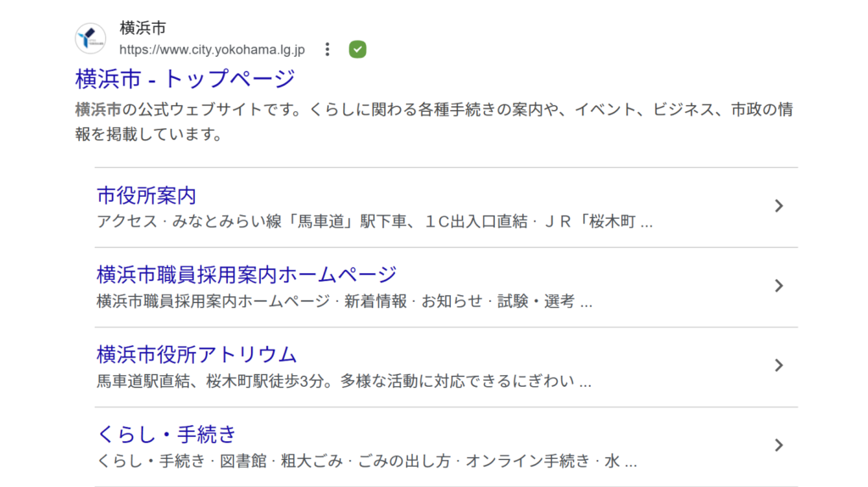Viewport: 868px width, 487px height.
Task: Expand the くらし・手続き row arrow
Action: tap(779, 445)
